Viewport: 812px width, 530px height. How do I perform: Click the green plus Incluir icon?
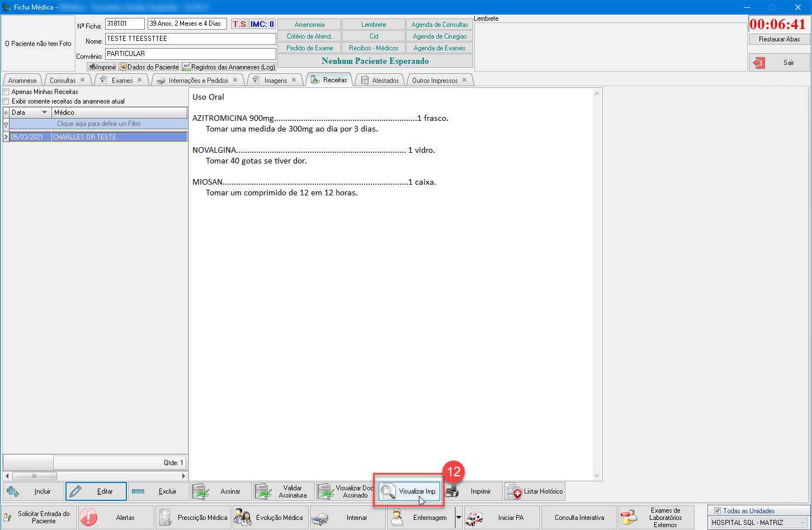pyautogui.click(x=13, y=491)
